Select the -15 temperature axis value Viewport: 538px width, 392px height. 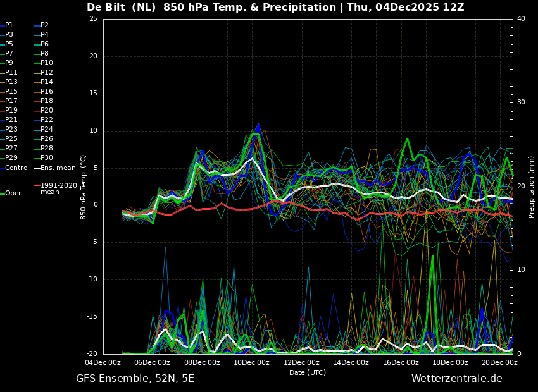92,317
